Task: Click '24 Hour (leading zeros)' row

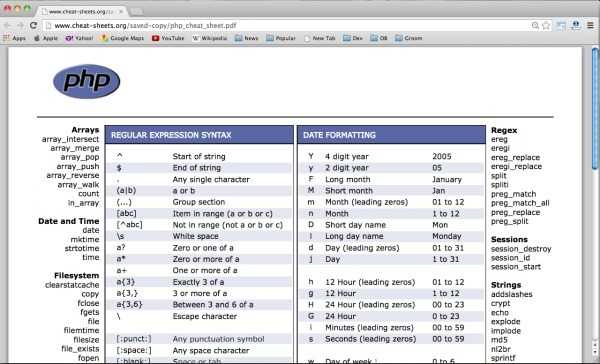Action: pyautogui.click(x=391, y=305)
